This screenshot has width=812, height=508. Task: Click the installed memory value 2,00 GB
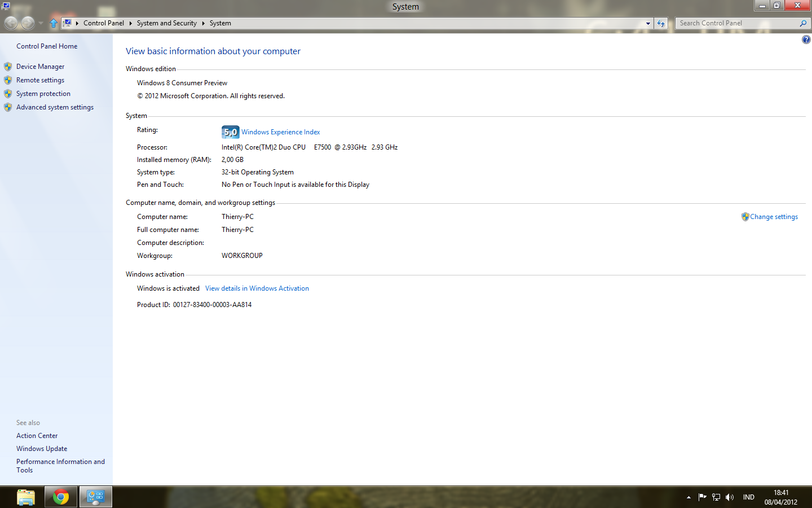click(x=232, y=160)
